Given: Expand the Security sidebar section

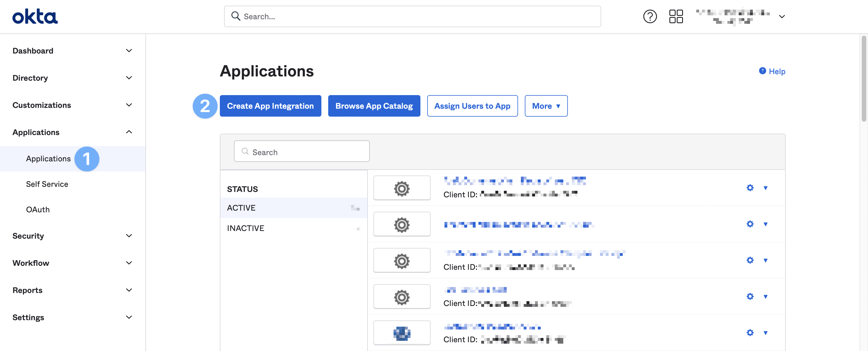Looking at the screenshot, I should [129, 236].
